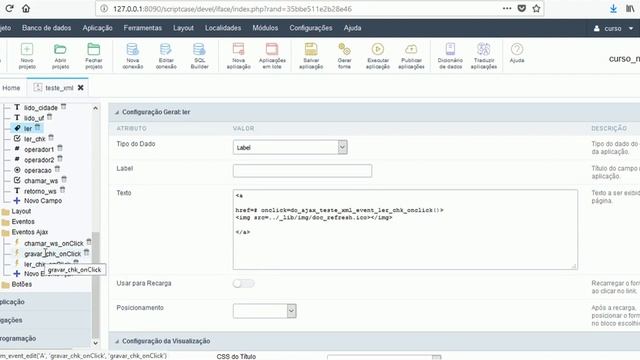This screenshot has width=640, height=360.
Task: Collapse Configuração Geral section
Action: [117, 112]
